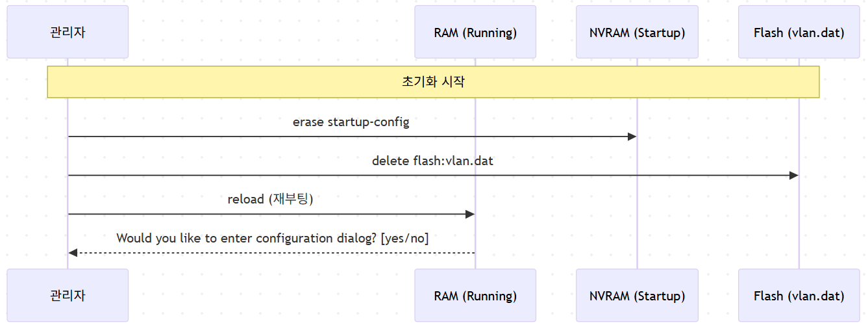Click the bottom Flash (vlan.dat) box
Viewport: 868px width, 327px height.
click(799, 295)
